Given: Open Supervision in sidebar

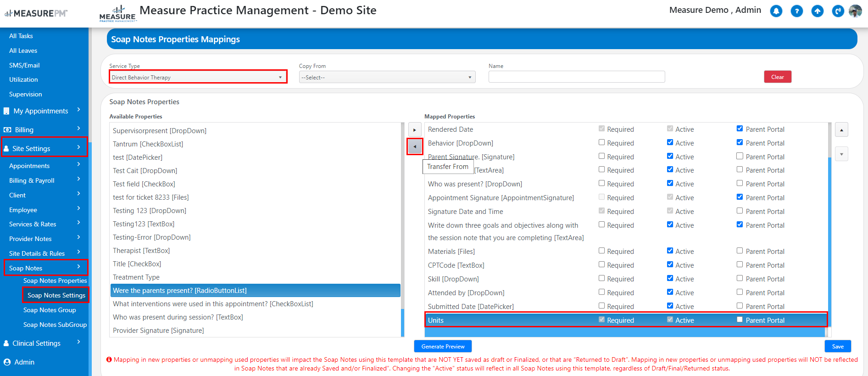Looking at the screenshot, I should coord(26,95).
